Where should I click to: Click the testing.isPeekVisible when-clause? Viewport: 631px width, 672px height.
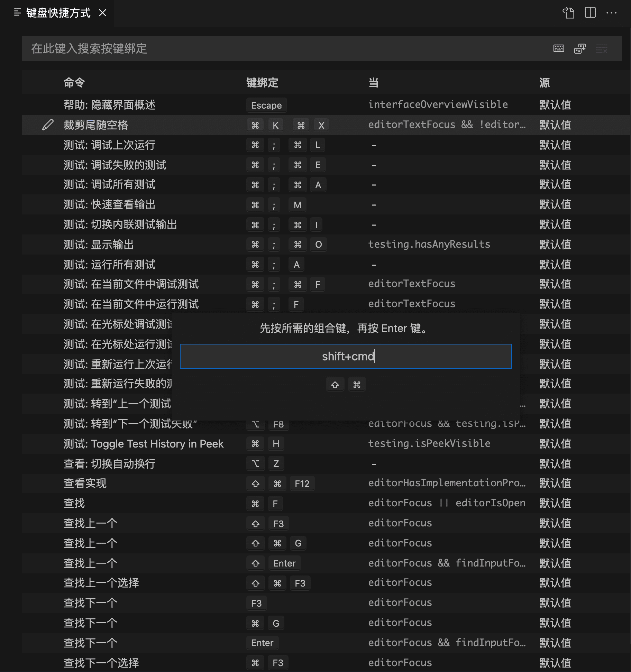coord(429,443)
